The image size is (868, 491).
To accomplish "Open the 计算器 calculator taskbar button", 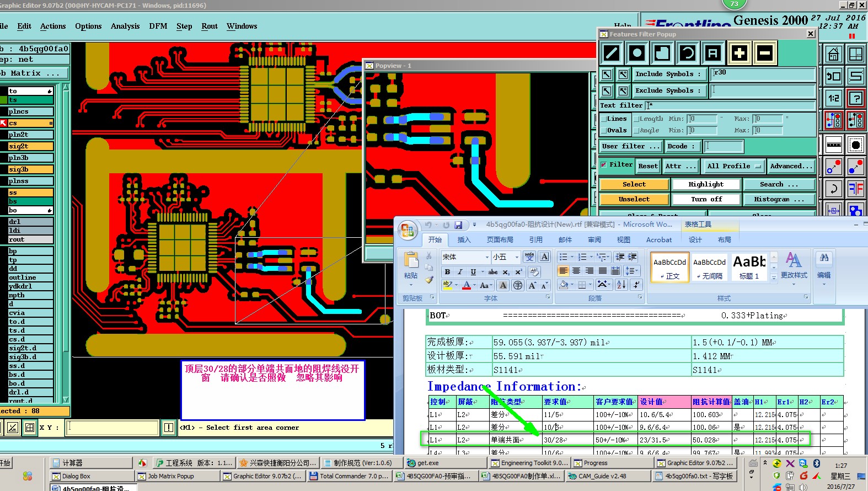I will [x=92, y=463].
